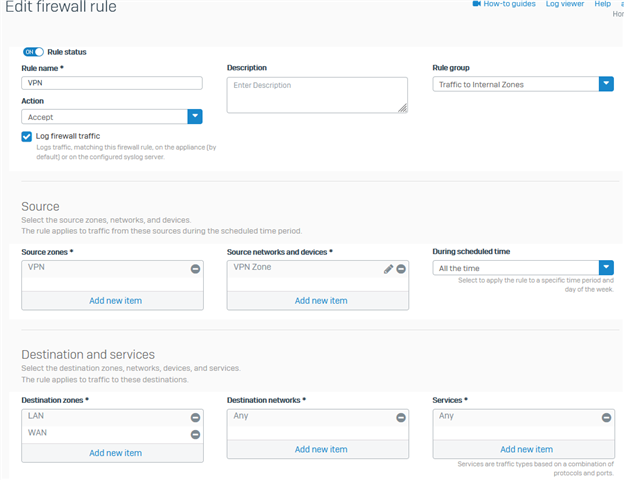Viewport: 624px width, 480px height.
Task: Add new item to services
Action: point(526,449)
